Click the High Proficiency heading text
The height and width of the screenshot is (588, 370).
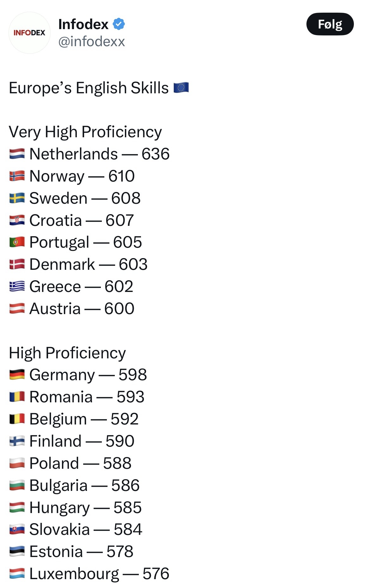point(67,353)
